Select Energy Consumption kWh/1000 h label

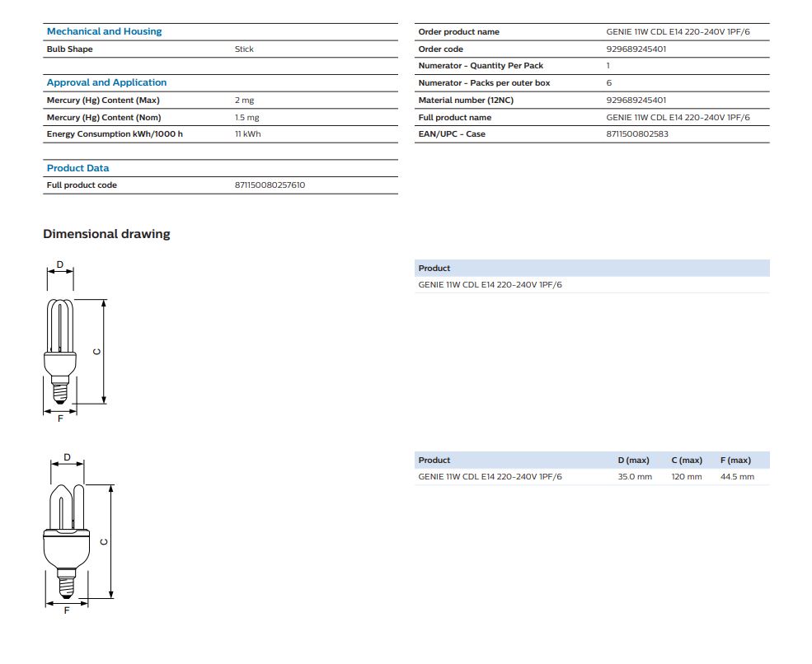point(115,134)
